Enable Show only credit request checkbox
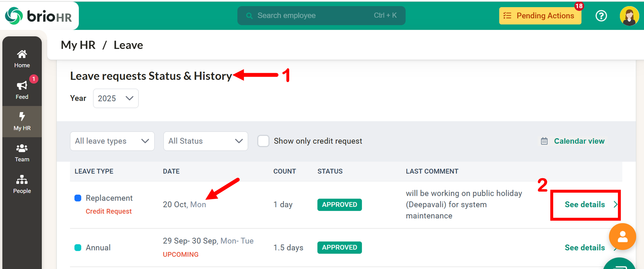Viewport: 644px width, 269px height. click(x=263, y=141)
